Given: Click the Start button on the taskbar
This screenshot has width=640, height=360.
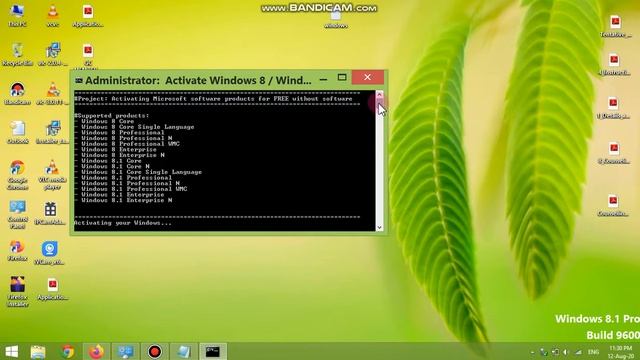Looking at the screenshot, I should (x=11, y=351).
